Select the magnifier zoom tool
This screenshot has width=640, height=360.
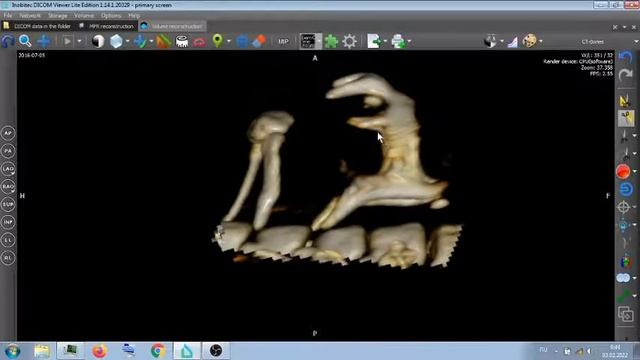click(x=25, y=41)
